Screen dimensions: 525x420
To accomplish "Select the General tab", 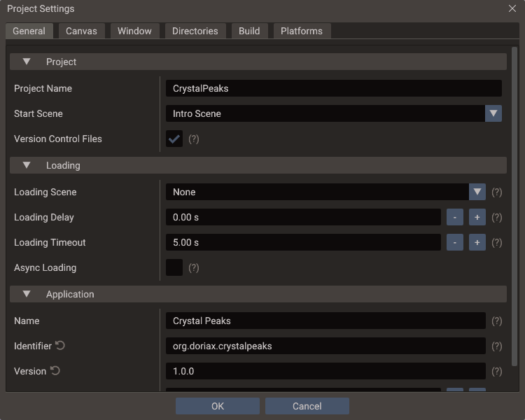I will pos(29,31).
